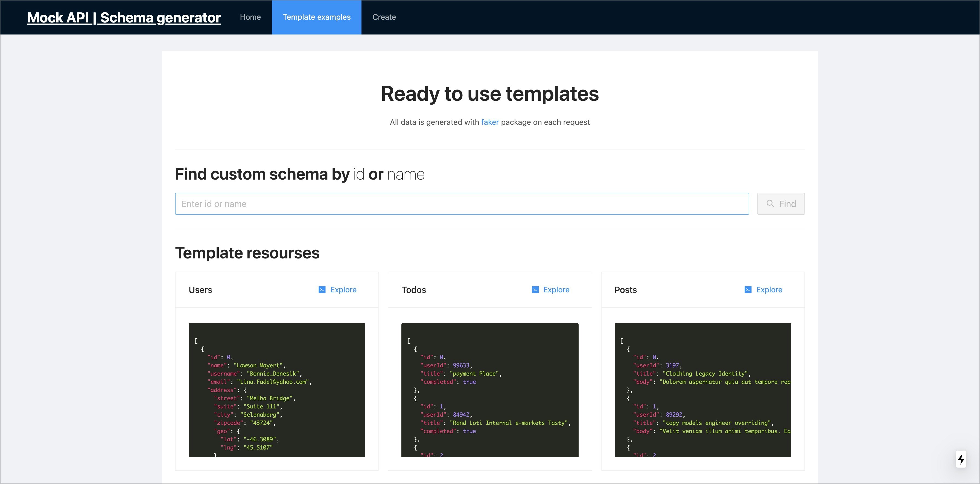Screen dimensions: 980x484
Task: Open the faker package link
Action: 490,122
